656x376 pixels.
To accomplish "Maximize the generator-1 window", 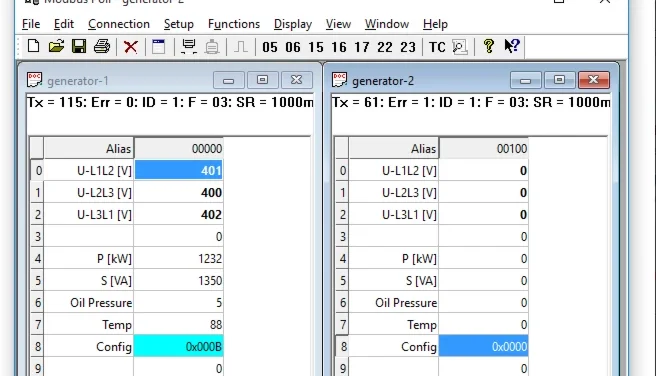I will point(262,80).
